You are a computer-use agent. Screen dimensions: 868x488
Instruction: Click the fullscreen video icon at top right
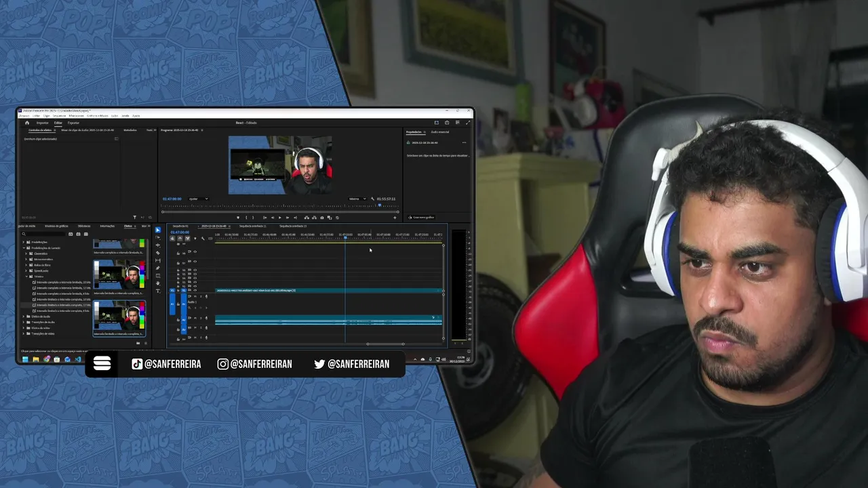coord(468,123)
